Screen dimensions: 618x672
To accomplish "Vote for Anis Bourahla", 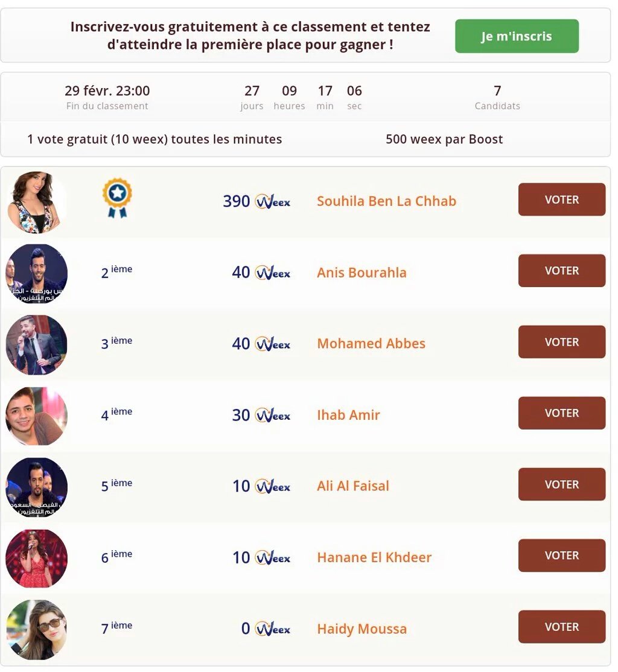I will (x=562, y=270).
